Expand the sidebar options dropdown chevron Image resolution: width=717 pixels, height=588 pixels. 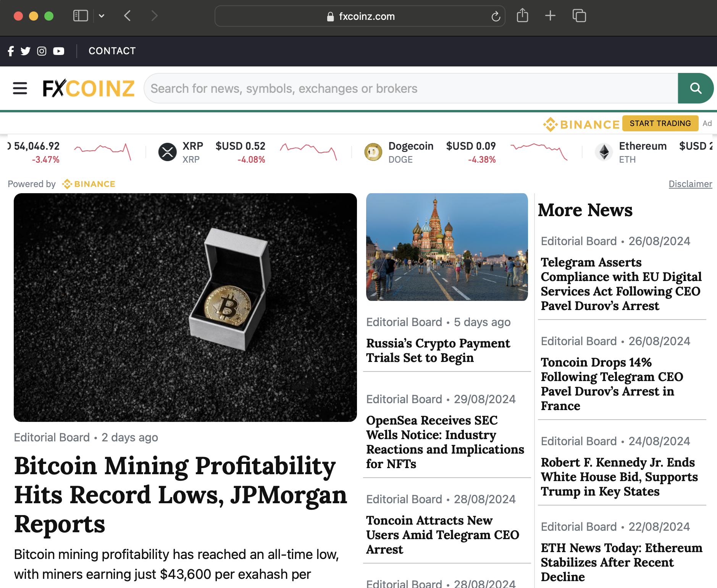(102, 16)
